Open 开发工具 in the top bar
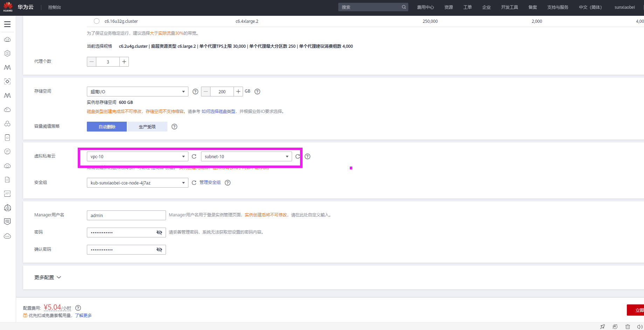The width and height of the screenshot is (644, 330). click(x=510, y=7)
